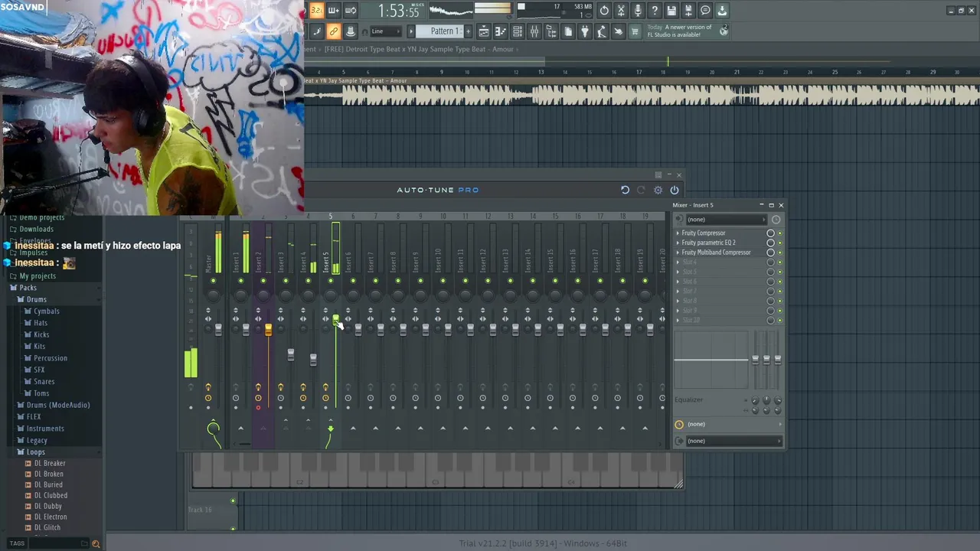This screenshot has height=551, width=980.
Task: Open the tempo tapper icon
Action: (602, 31)
